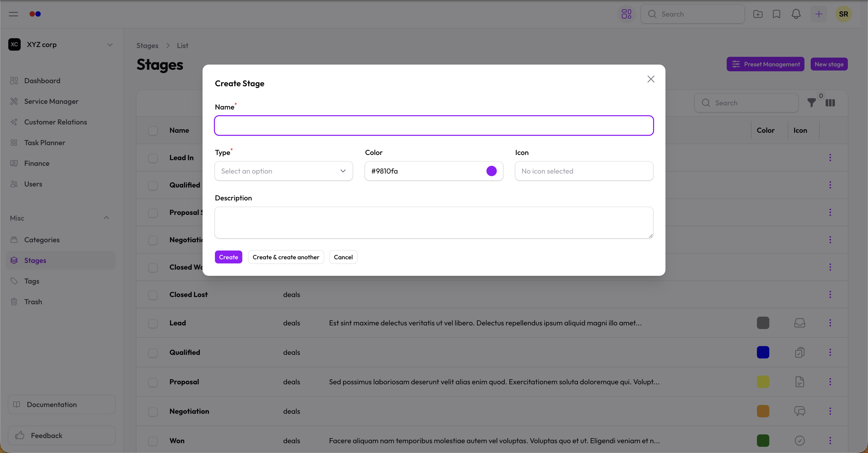Open Task Planner in sidebar
Image resolution: width=868 pixels, height=453 pixels.
coord(61,143)
